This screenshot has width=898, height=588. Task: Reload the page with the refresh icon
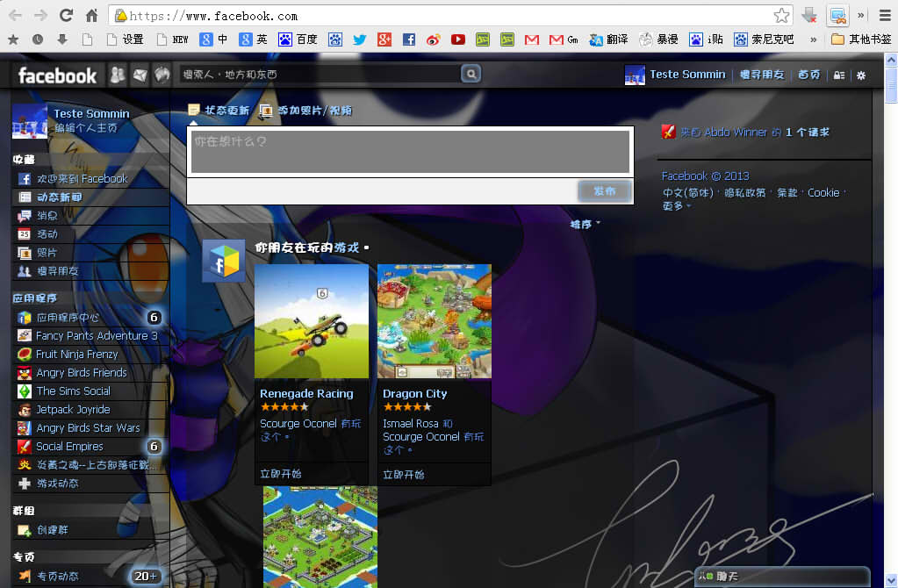tap(67, 16)
